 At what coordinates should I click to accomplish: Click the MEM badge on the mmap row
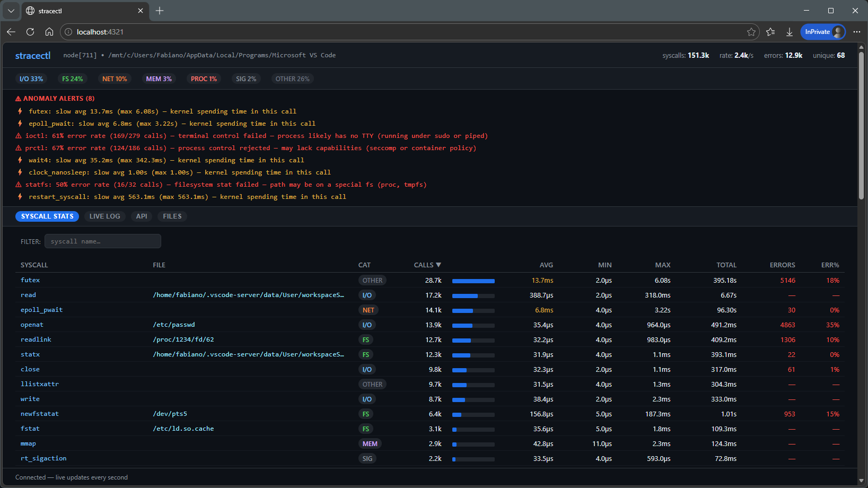370,443
